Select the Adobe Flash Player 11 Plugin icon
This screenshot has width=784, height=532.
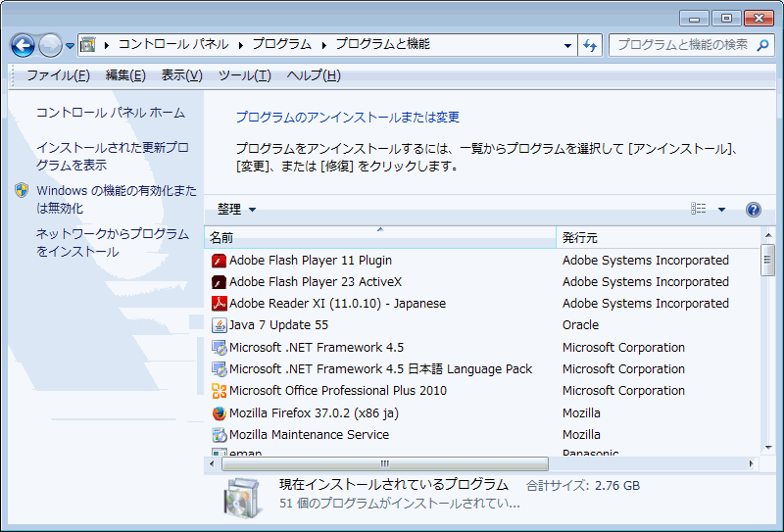click(x=219, y=261)
